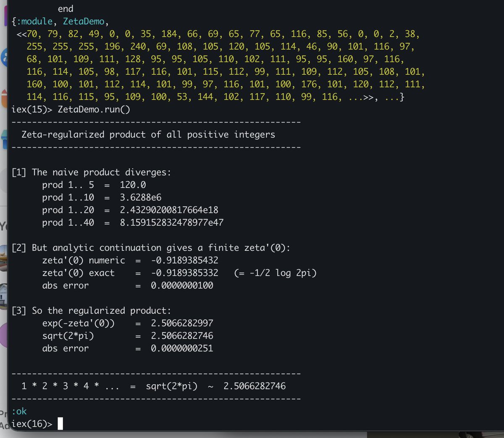504x438 pixels.
Task: Click the "prod 1..20" label
Action: (x=68, y=210)
